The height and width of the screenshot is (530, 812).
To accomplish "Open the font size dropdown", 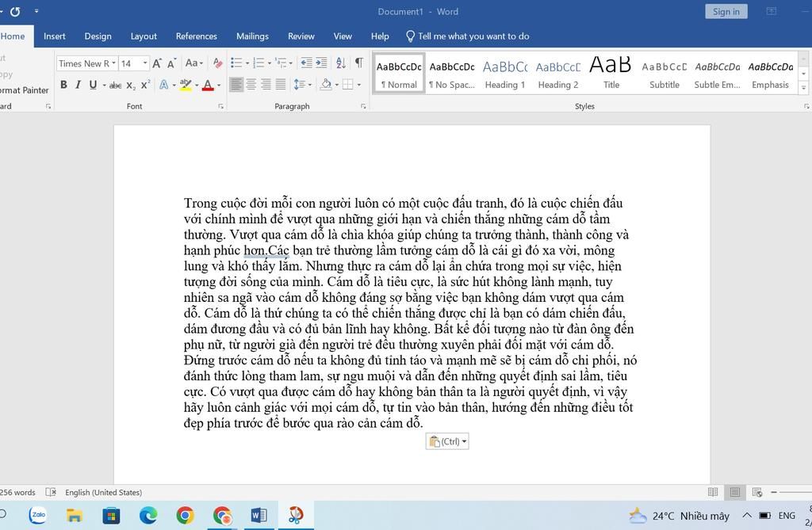I will tap(145, 63).
